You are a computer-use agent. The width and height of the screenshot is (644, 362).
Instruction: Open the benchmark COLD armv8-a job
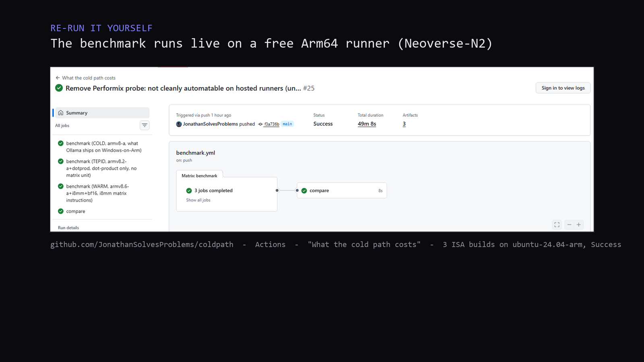coord(104,147)
